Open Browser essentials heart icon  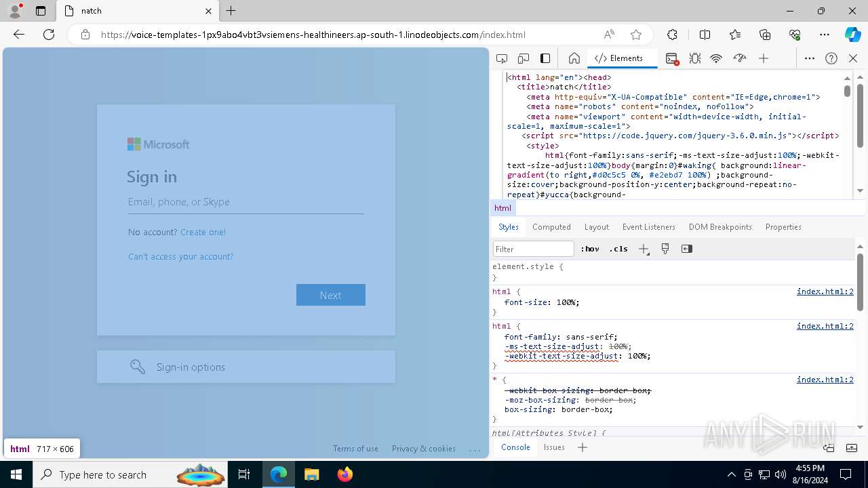[x=795, y=35]
